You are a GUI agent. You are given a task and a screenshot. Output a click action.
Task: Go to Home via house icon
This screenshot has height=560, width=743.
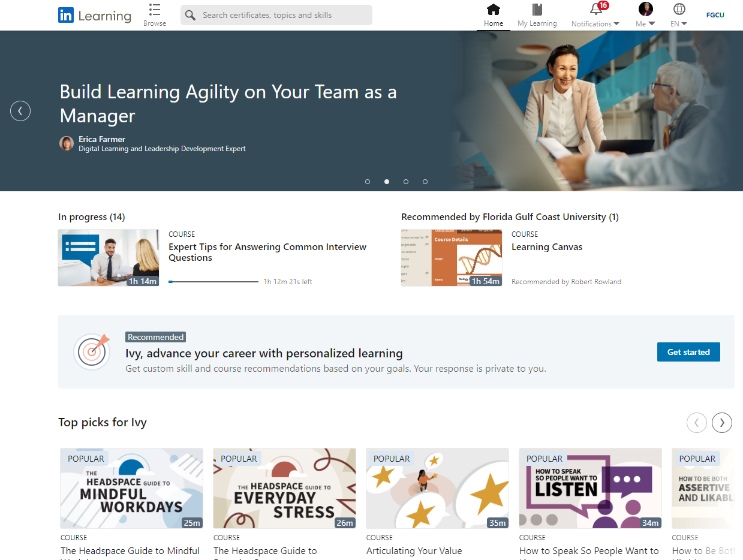click(493, 10)
